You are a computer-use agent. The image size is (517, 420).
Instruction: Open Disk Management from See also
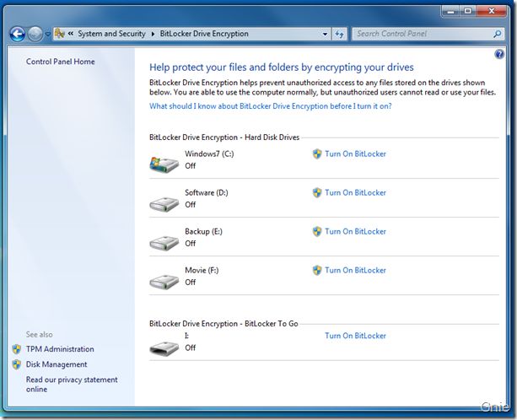pyautogui.click(x=57, y=364)
